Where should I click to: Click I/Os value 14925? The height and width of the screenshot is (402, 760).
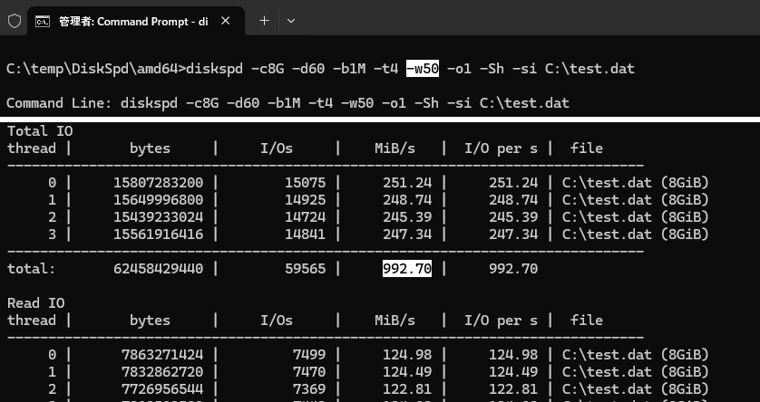(x=305, y=200)
